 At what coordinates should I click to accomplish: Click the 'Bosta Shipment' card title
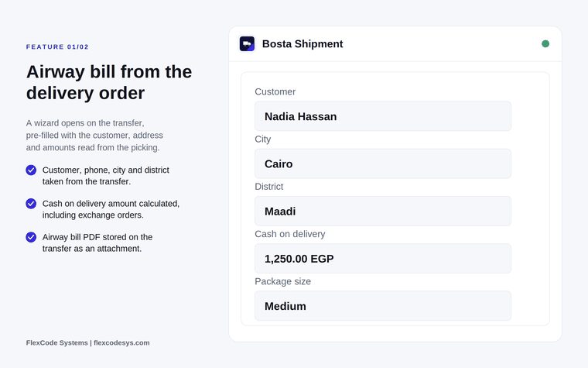pyautogui.click(x=303, y=44)
